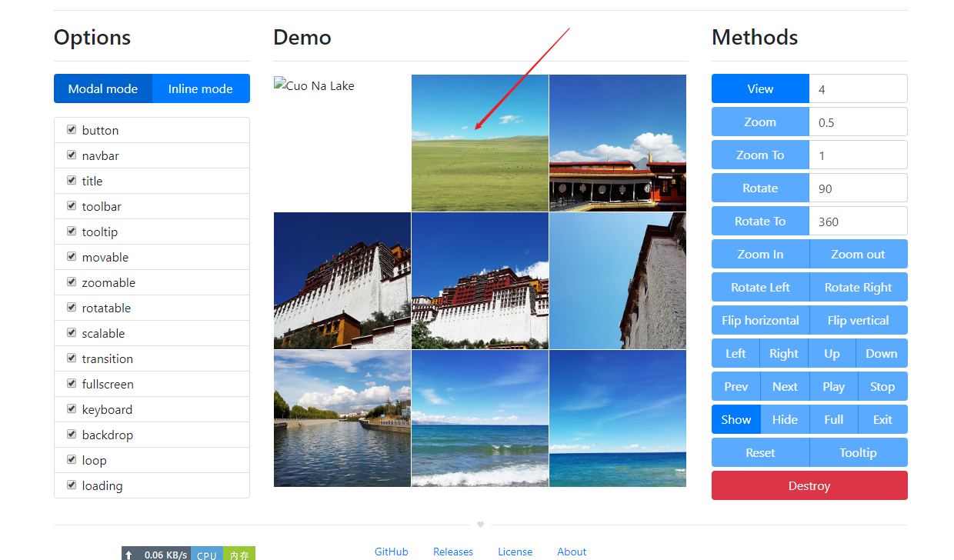Screen dimensions: 954x560
Task: Go to Next image
Action: (x=785, y=386)
